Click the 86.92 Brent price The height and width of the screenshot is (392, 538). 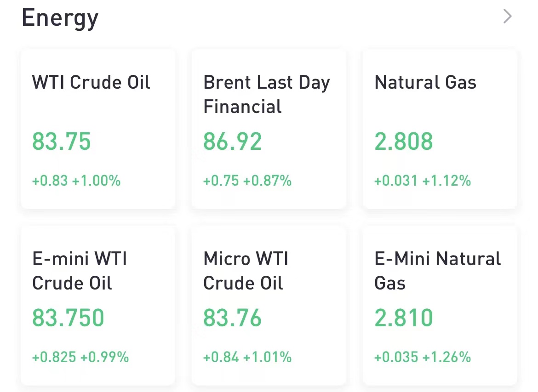233,142
